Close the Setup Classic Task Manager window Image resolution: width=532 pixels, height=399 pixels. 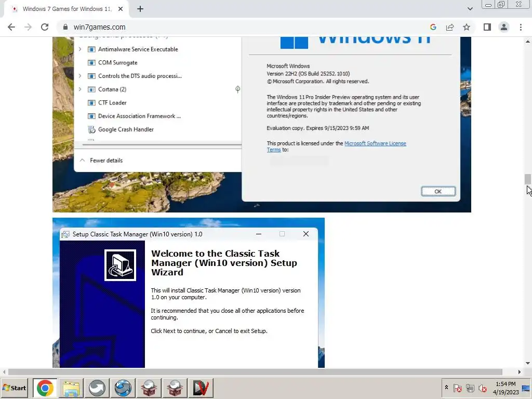click(305, 234)
